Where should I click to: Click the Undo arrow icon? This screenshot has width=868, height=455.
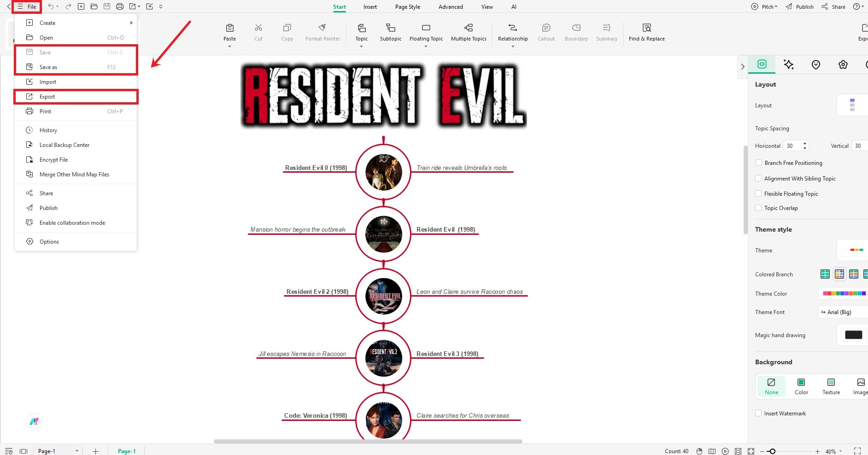coord(51,6)
